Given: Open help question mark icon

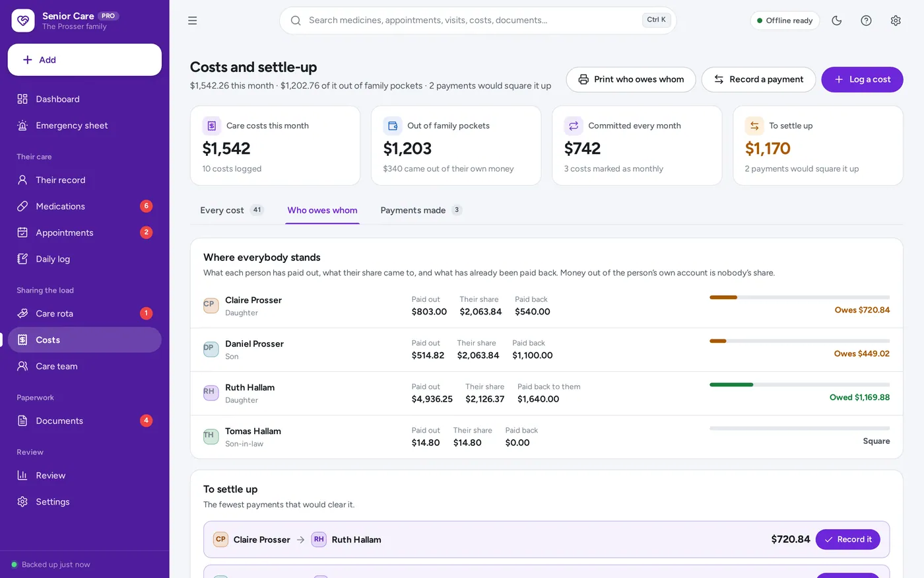Looking at the screenshot, I should coord(866,20).
